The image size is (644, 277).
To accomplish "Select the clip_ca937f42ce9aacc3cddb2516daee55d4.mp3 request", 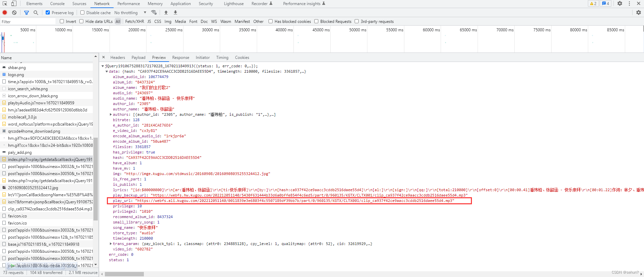I will click(47, 209).
